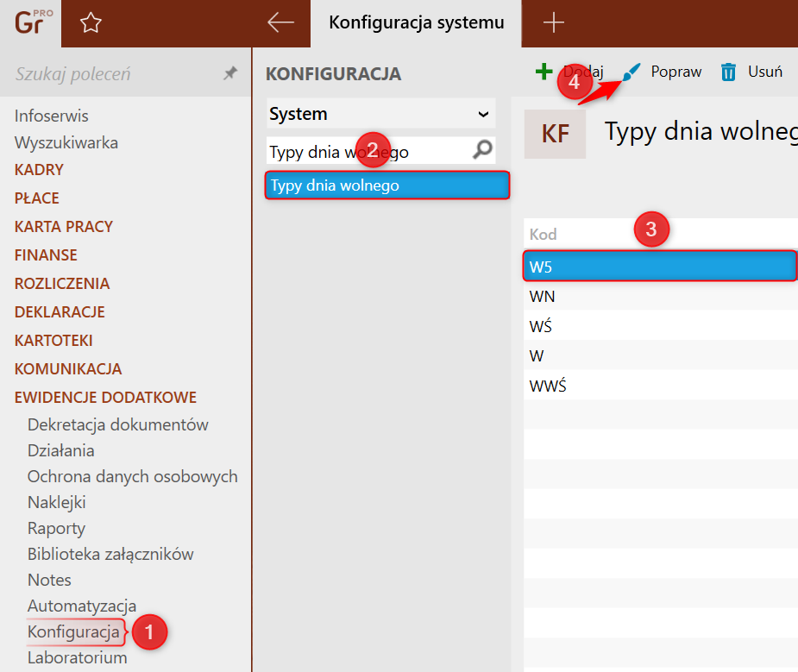
Task: Select the W5 row
Action: coord(660,266)
